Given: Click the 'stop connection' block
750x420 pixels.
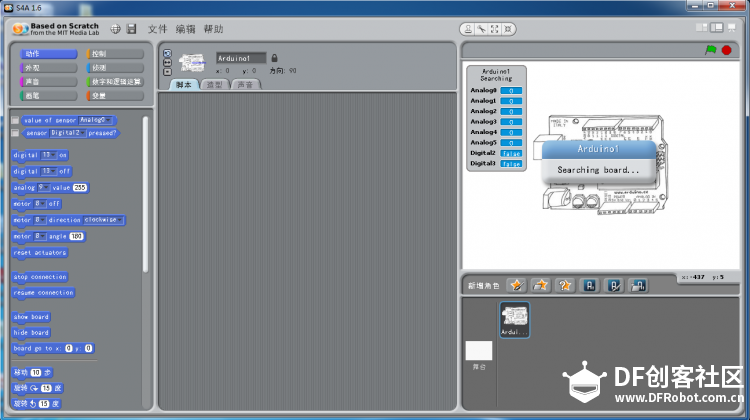Looking at the screenshot, I should pyautogui.click(x=40, y=277).
